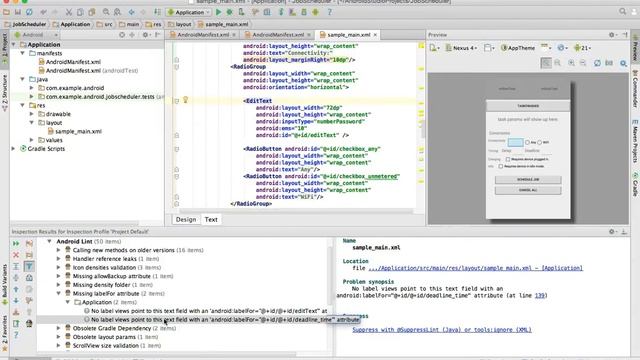Viewport: 640px width, 360px height.
Task: Switch to the first AndroidManifest.xml editor tab
Action: coord(202,35)
